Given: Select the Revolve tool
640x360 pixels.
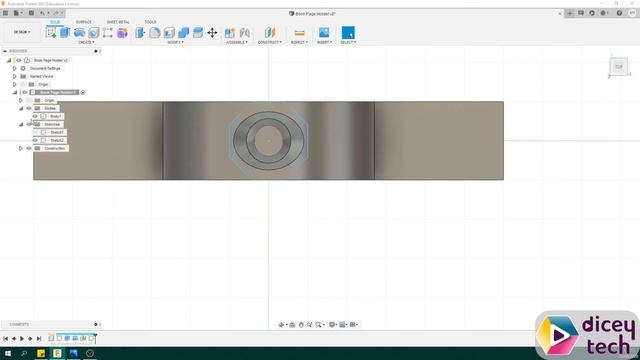Looking at the screenshot, I should point(79,32).
